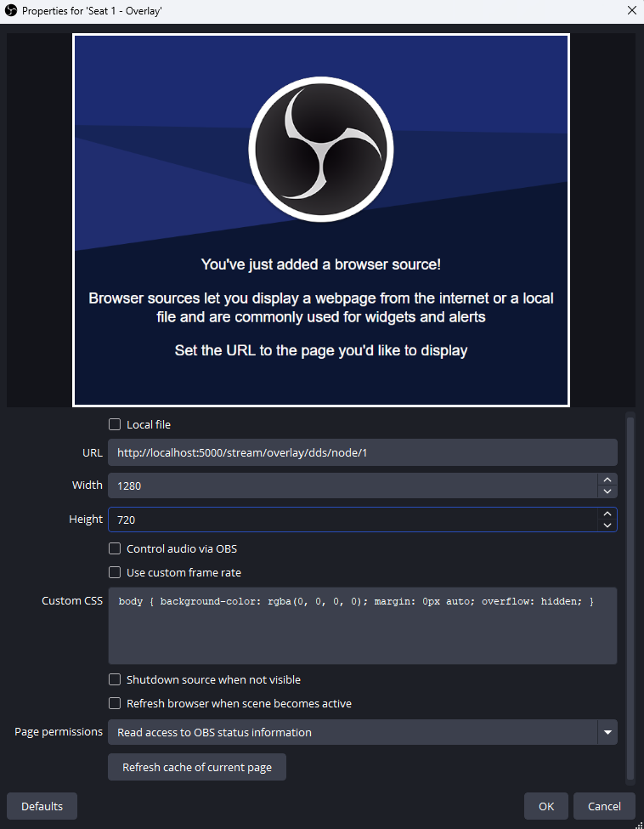Viewport: 644px width, 829px height.
Task: Click into the URL input field
Action: 363,452
